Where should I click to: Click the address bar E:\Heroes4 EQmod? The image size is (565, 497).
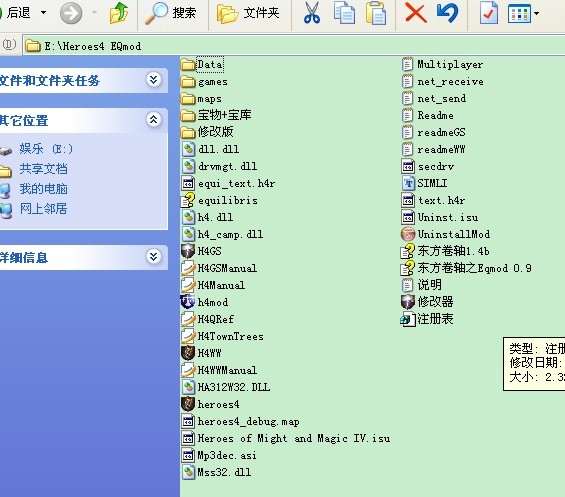tap(294, 46)
